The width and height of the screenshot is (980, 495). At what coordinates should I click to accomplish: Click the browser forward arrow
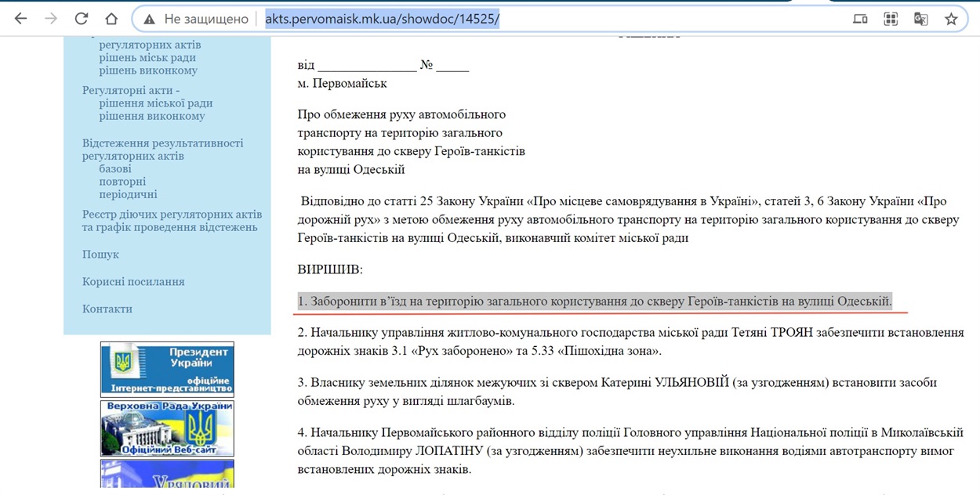51,19
